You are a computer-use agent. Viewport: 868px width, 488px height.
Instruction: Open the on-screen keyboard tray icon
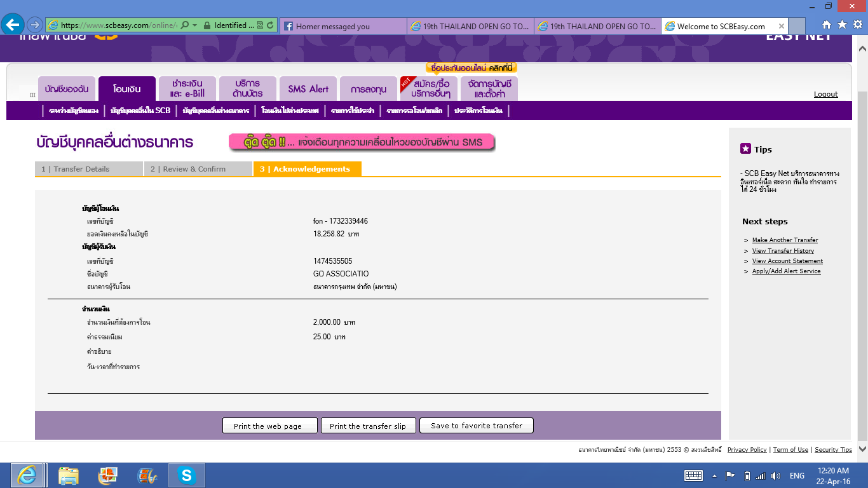pyautogui.click(x=693, y=475)
